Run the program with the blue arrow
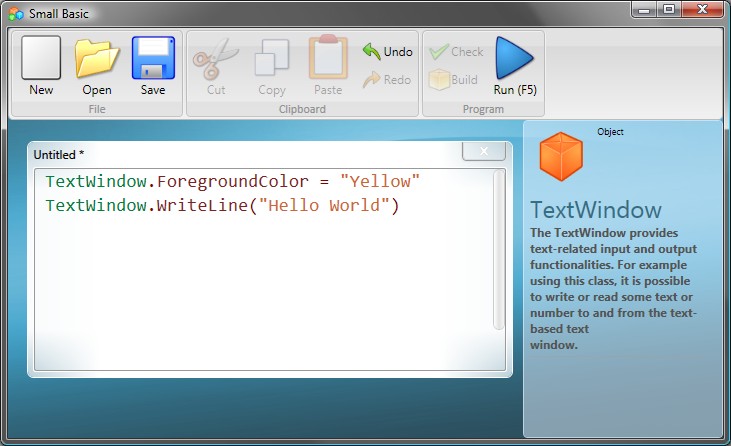 [515, 66]
